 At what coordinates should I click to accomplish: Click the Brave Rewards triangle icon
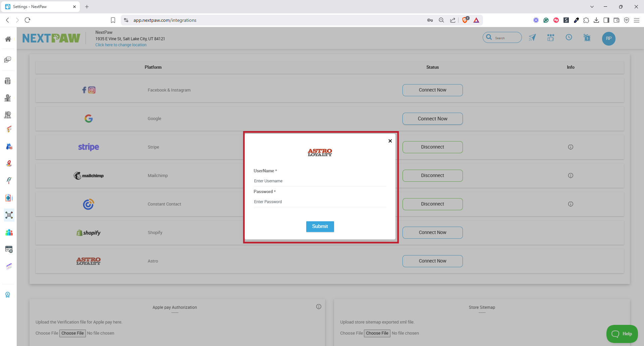click(476, 20)
